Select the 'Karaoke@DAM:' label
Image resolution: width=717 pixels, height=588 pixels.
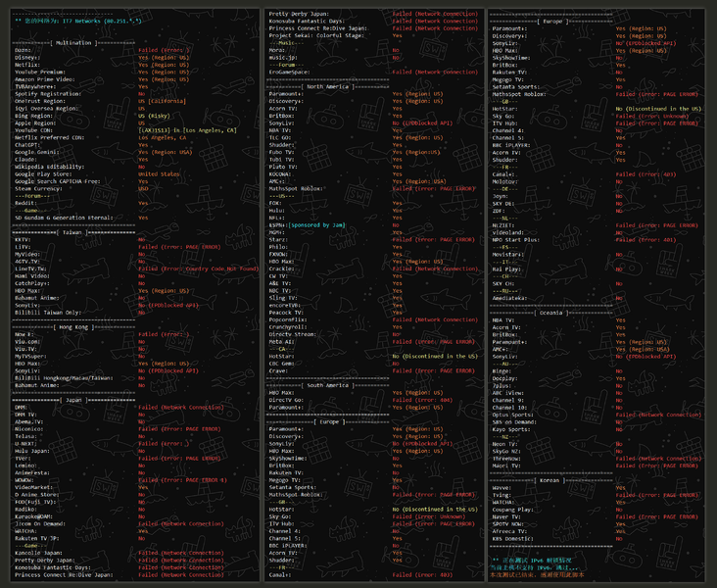34,516
